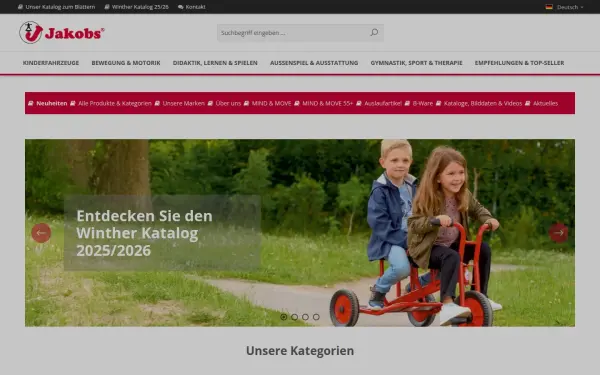This screenshot has height=375, width=600.
Task: Open the Kontakt link
Action: click(x=196, y=7)
